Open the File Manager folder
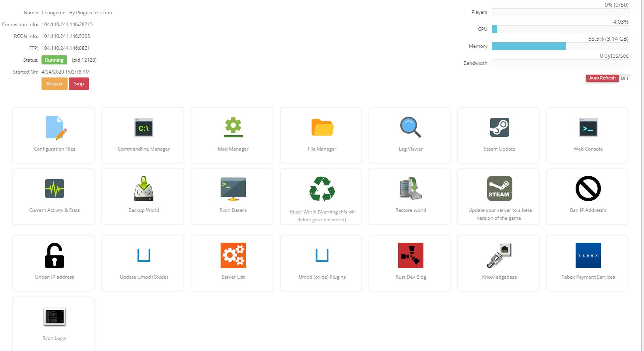The height and width of the screenshot is (351, 644). coord(322,128)
